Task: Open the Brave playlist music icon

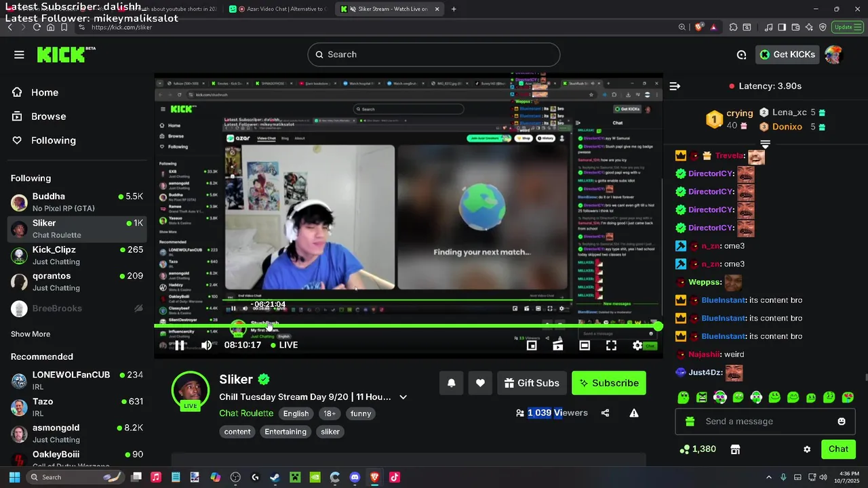Action: click(x=768, y=27)
